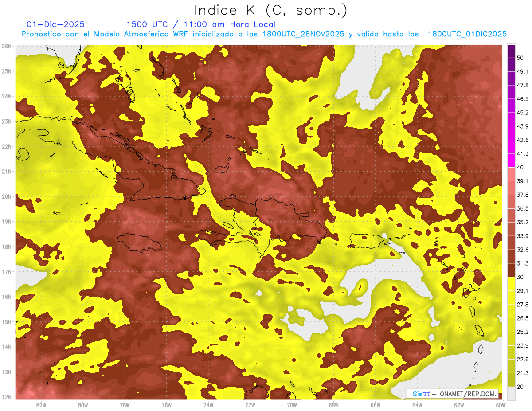
Task: Click the "15N" latitude label
Action: click(7, 321)
